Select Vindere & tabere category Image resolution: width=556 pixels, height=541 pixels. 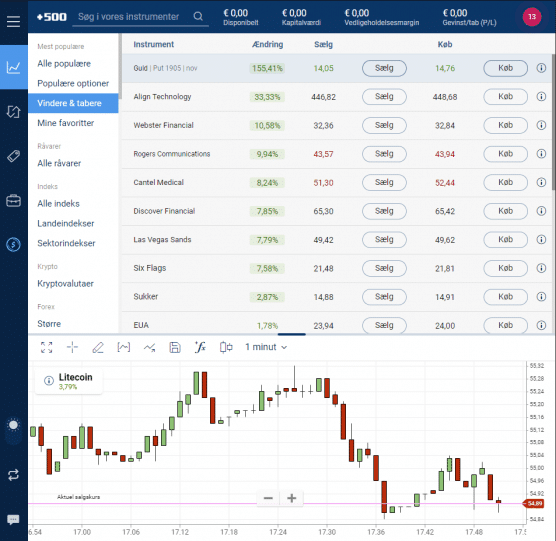coord(73,103)
